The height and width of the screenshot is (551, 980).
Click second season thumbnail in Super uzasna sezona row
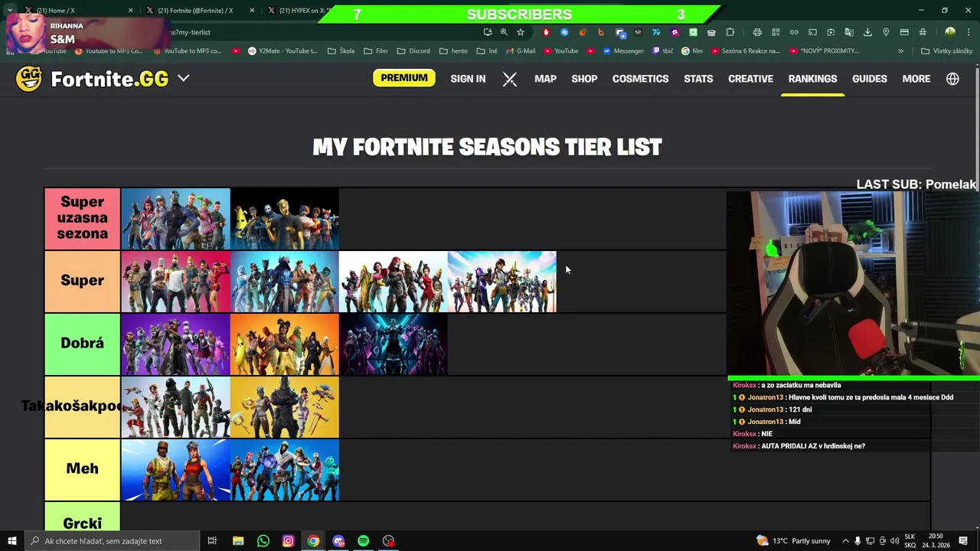284,219
